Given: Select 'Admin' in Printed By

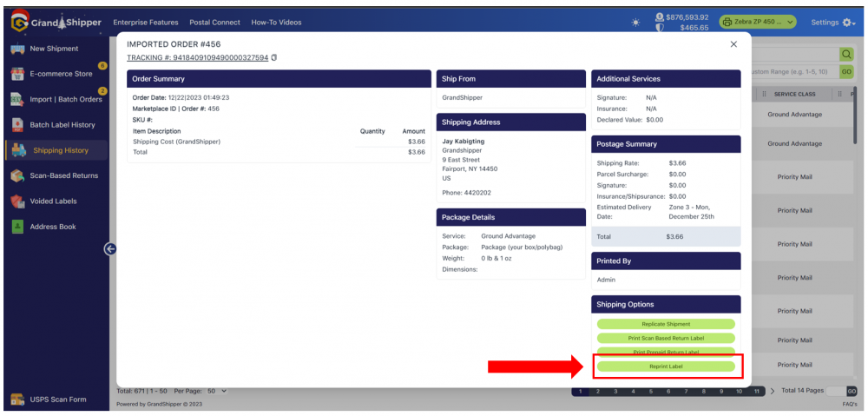Looking at the screenshot, I should pyautogui.click(x=606, y=280).
